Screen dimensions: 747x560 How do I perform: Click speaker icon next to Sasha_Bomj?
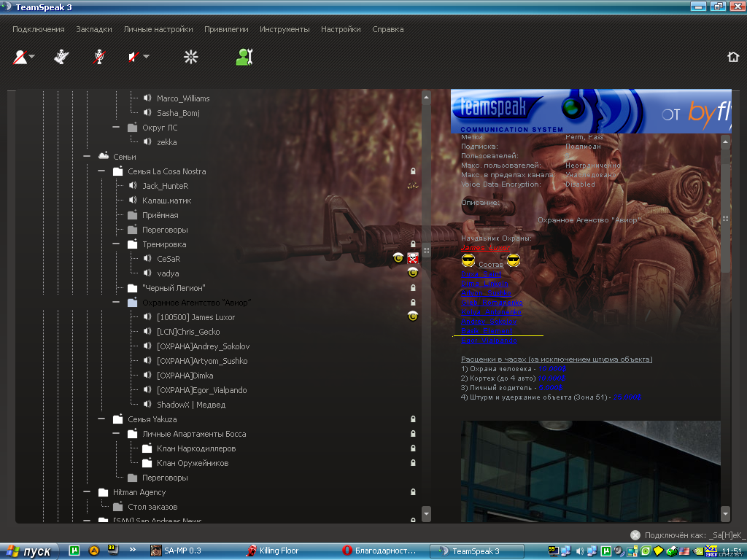pos(147,112)
